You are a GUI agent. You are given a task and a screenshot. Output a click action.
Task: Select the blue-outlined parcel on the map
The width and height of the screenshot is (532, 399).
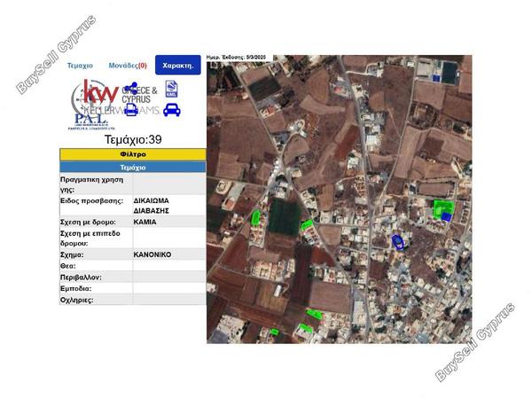tap(397, 242)
